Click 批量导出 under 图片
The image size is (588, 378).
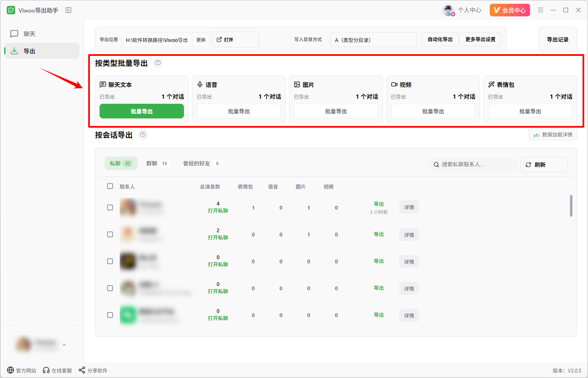tap(336, 111)
